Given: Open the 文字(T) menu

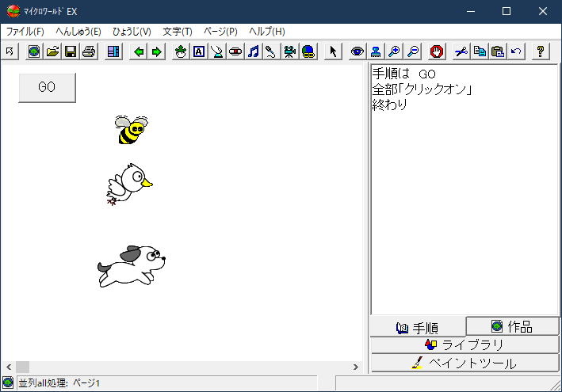Looking at the screenshot, I should point(178,32).
